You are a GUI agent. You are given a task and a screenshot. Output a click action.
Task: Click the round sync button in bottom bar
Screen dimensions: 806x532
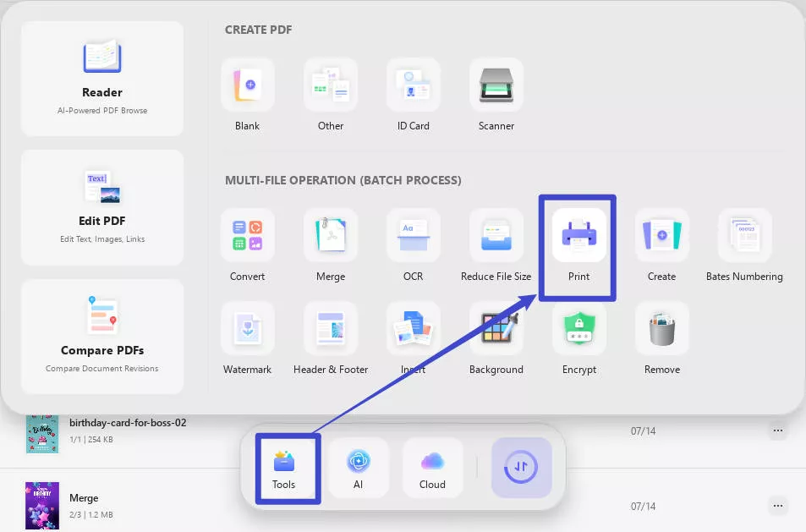point(521,468)
